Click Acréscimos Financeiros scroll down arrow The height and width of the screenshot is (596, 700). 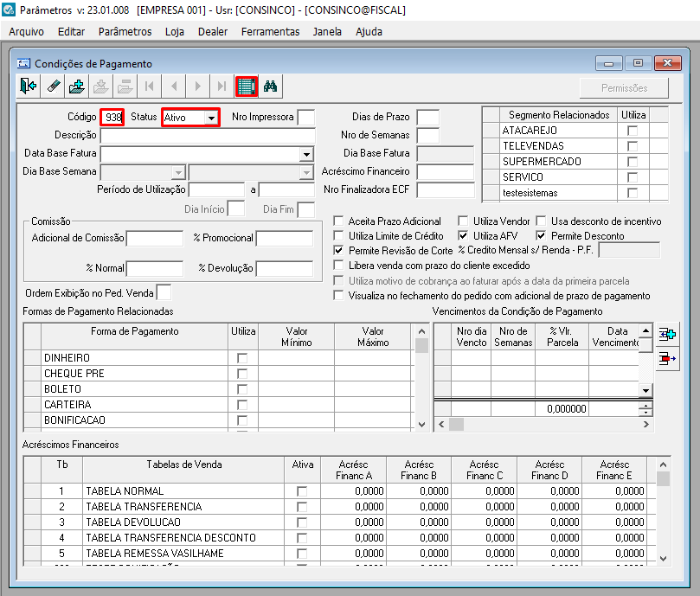(664, 559)
